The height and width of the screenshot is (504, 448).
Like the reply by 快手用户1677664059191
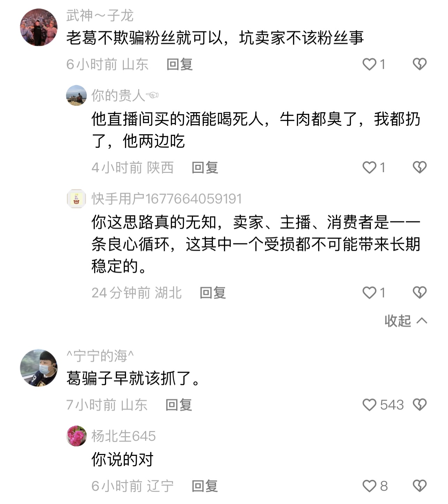point(369,293)
